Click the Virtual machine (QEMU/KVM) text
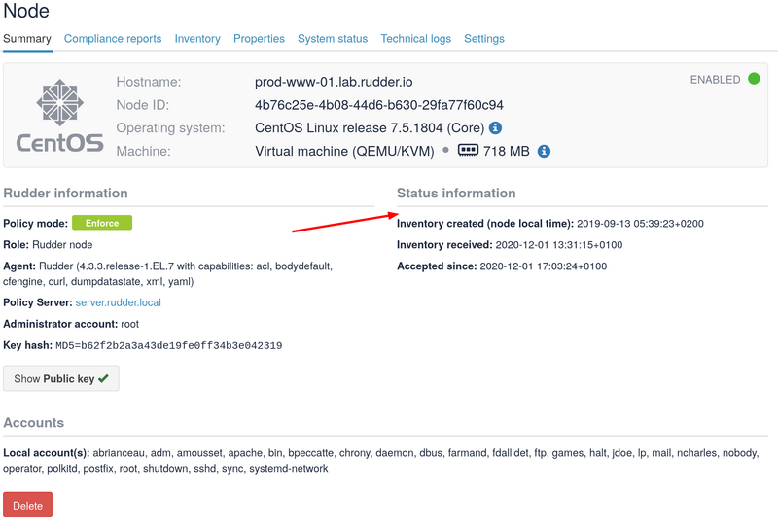This screenshot has width=778, height=532. coord(344,151)
